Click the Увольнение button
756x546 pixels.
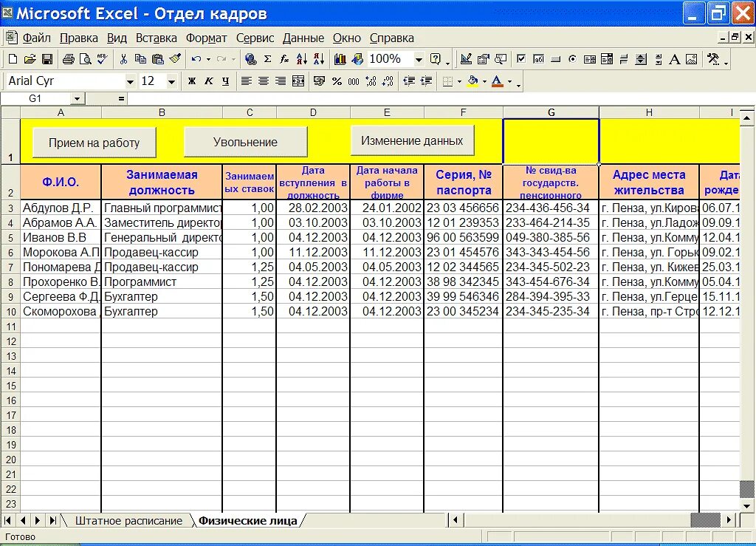click(x=245, y=142)
